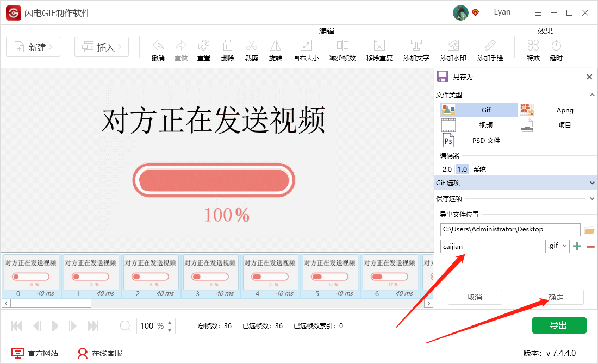Select the 添加手绘 hand-draw tool
This screenshot has width=598, height=364.
coord(490,49)
